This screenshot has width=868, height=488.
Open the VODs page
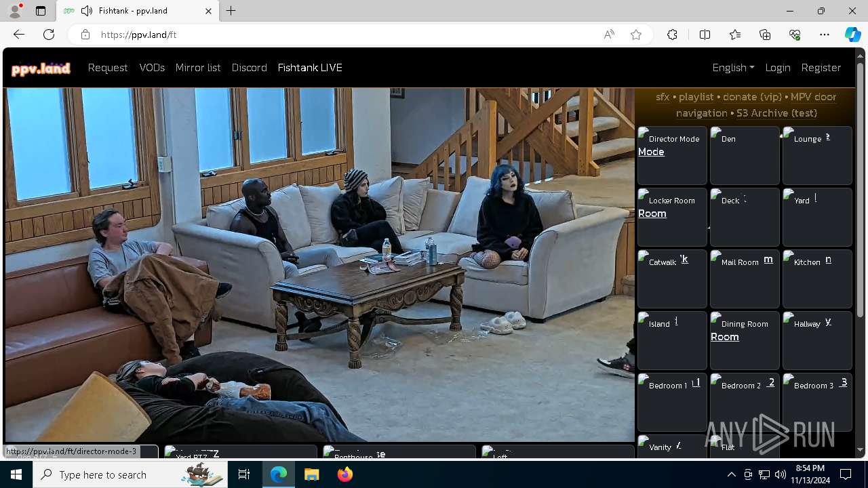tap(152, 68)
